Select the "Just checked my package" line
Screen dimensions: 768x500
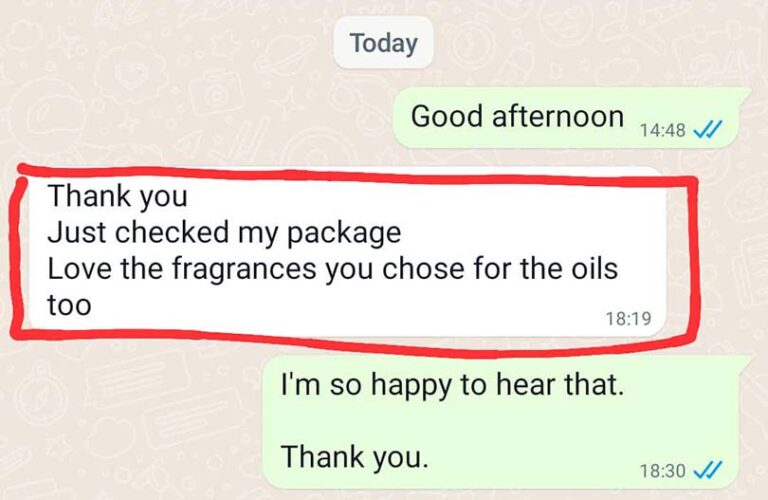tap(224, 232)
